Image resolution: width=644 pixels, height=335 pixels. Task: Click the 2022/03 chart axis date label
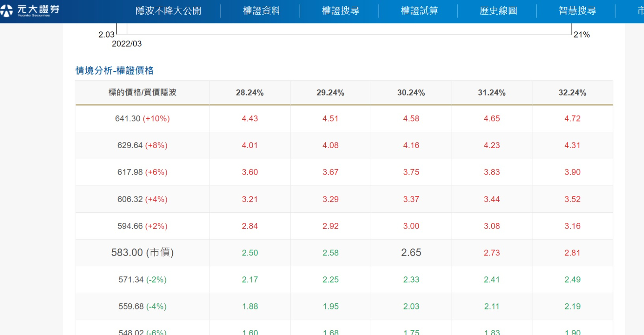(x=127, y=44)
